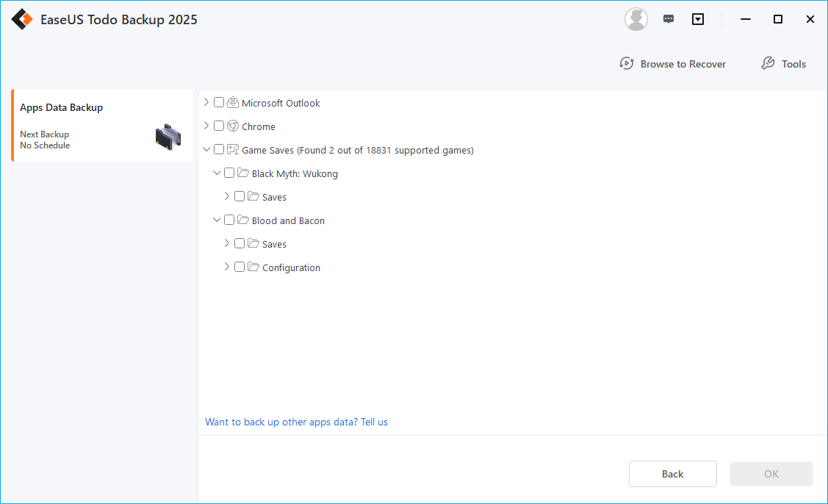Viewport: 828px width, 504px height.
Task: Open Browse to Recover
Action: click(x=673, y=64)
